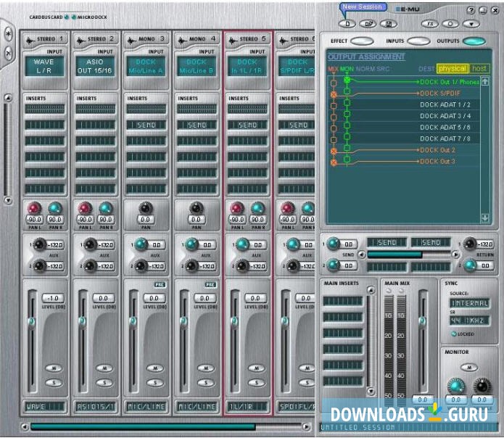Select the physical destination tab
Image resolution: width=504 pixels, height=438 pixels.
[x=452, y=68]
